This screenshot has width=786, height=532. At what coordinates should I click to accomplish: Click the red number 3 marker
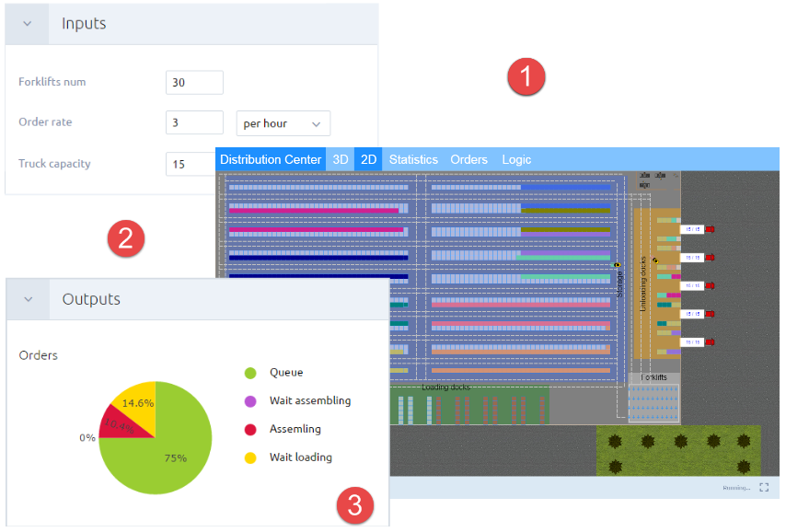pos(354,503)
